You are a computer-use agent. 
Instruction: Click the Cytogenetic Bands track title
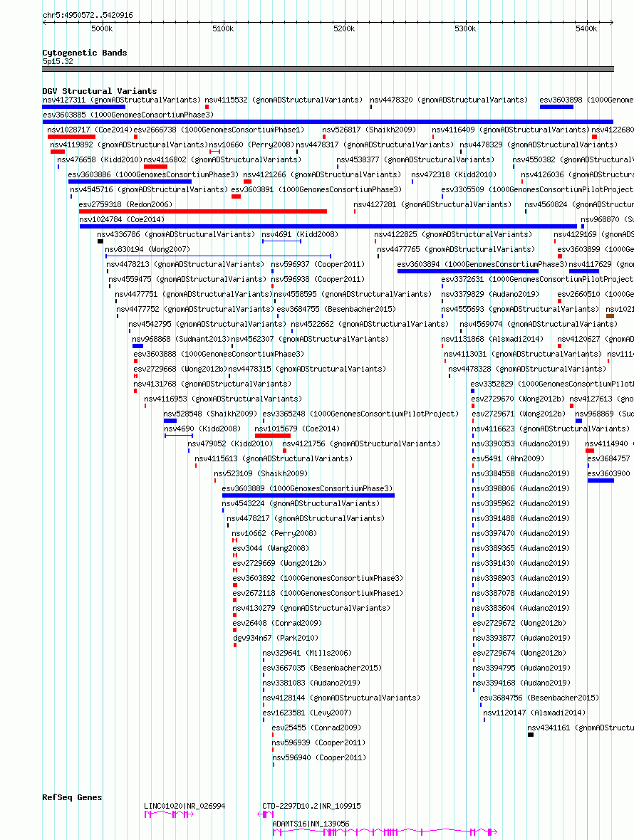tap(85, 53)
